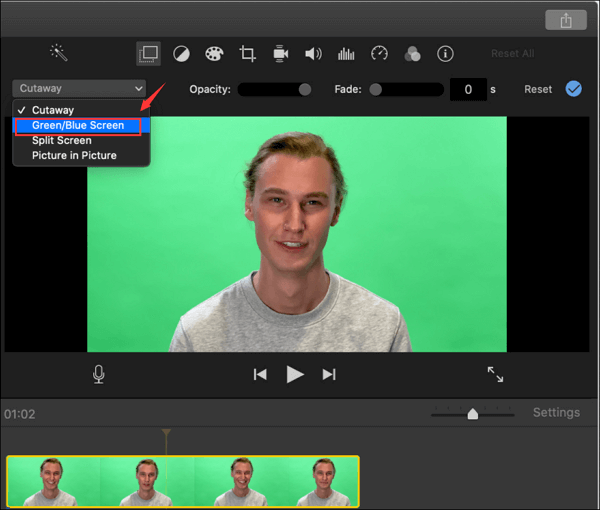
Task: Open the clip filter and audio effects
Action: (x=412, y=53)
